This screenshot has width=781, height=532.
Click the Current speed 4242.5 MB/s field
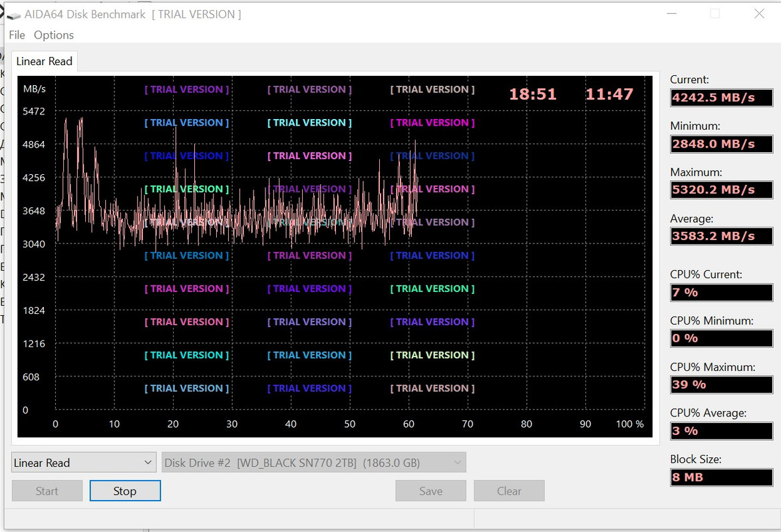722,97
